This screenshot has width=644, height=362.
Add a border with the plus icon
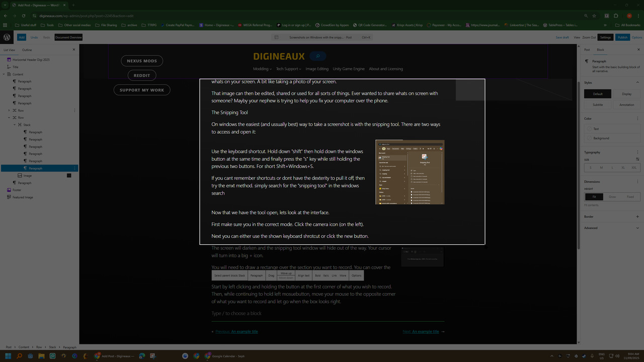[x=638, y=217]
